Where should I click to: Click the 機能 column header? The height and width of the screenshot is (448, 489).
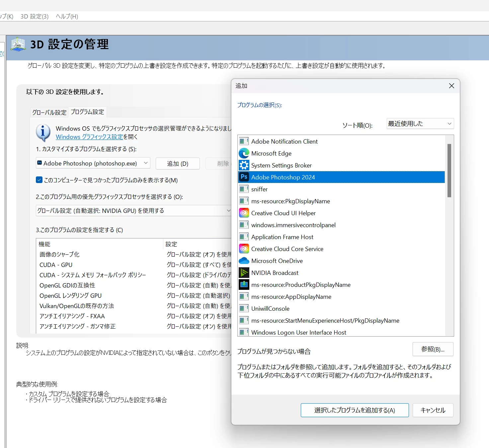[x=100, y=244]
